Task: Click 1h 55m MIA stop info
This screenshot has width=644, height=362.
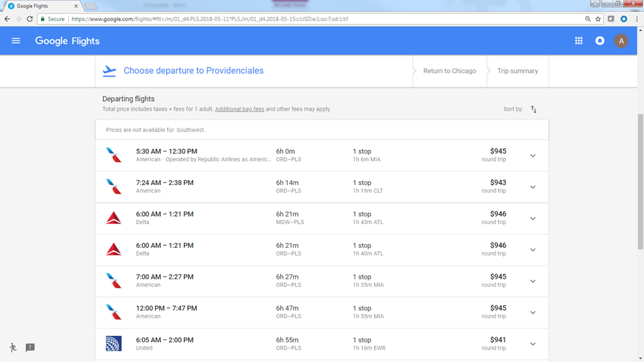Action: (368, 316)
